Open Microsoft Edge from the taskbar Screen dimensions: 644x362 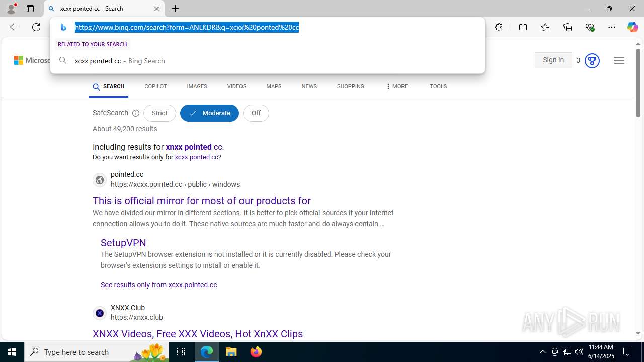point(207,352)
